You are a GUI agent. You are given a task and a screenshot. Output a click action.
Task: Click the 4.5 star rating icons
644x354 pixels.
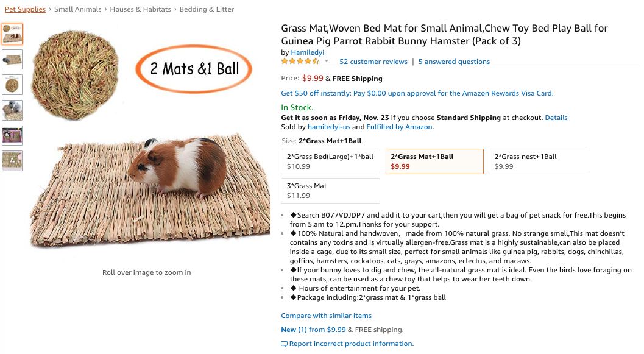[x=300, y=61]
